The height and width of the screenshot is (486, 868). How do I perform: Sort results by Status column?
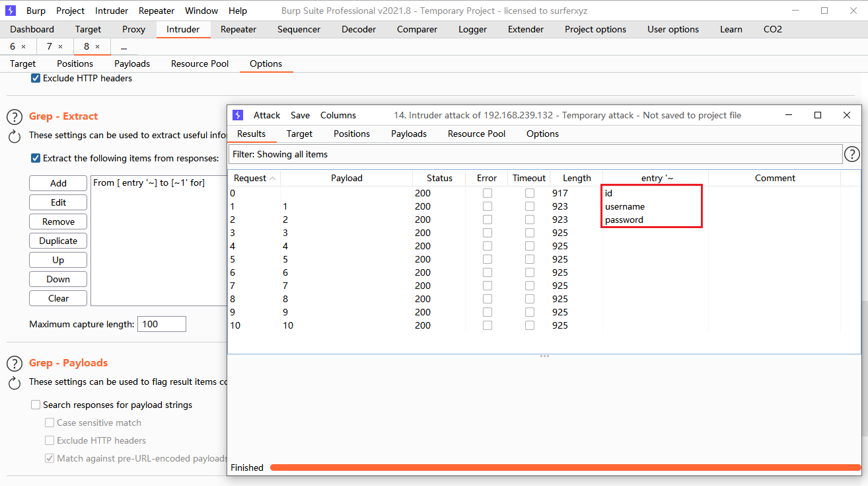point(439,178)
